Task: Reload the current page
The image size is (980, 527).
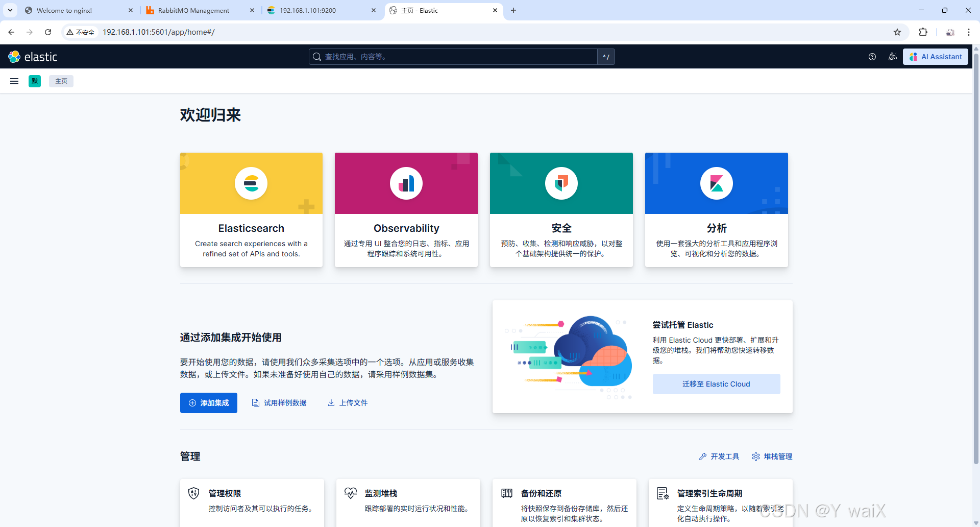Action: point(48,32)
